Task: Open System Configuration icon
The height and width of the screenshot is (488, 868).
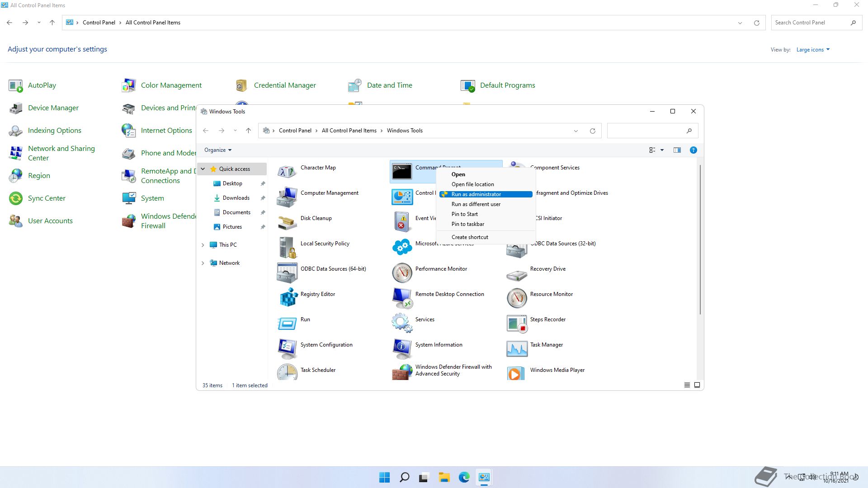Action: click(x=287, y=348)
